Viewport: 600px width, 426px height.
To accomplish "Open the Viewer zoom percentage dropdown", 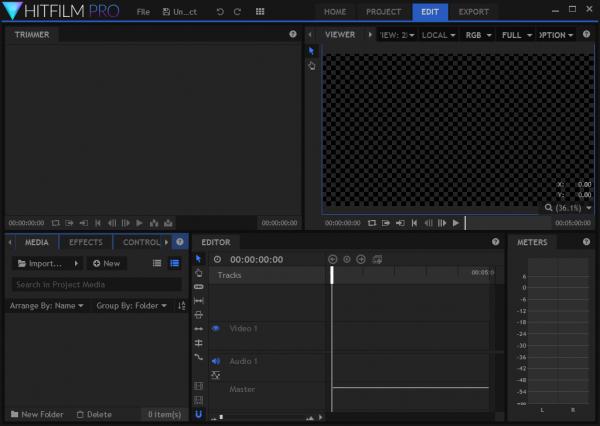I will 568,208.
